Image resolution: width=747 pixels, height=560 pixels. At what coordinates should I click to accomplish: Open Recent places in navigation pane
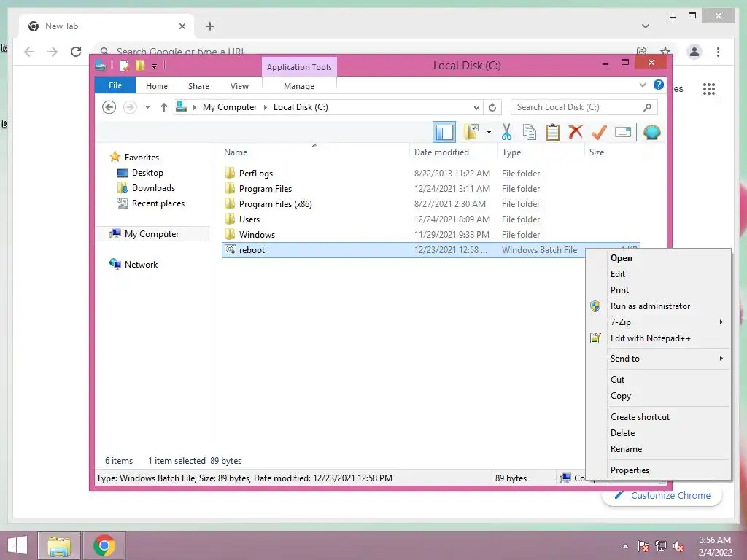158,203
